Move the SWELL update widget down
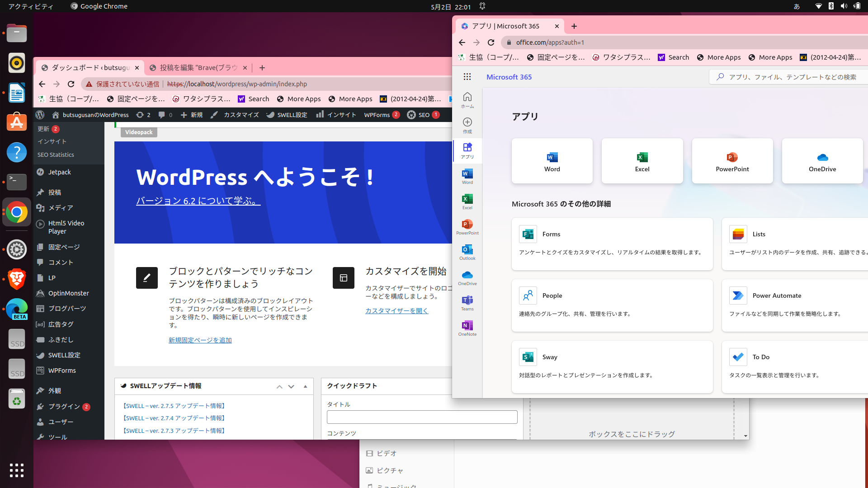This screenshot has width=868, height=488. tap(291, 386)
